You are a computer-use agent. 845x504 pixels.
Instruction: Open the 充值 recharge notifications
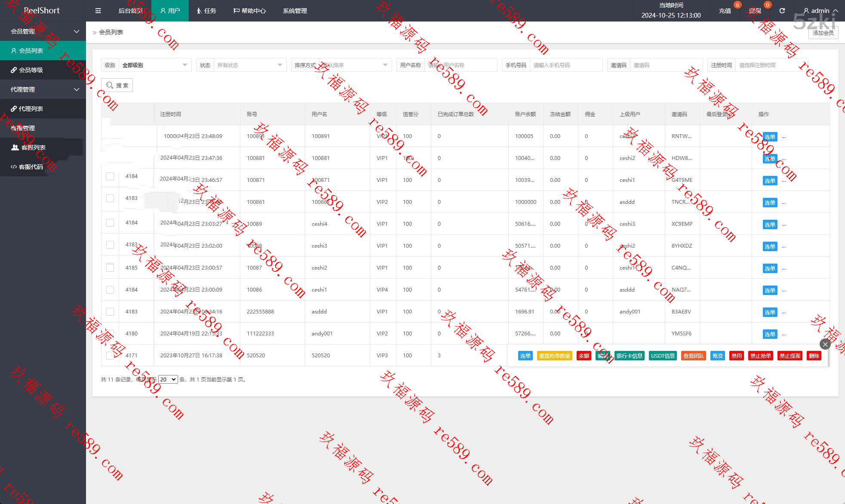[725, 11]
